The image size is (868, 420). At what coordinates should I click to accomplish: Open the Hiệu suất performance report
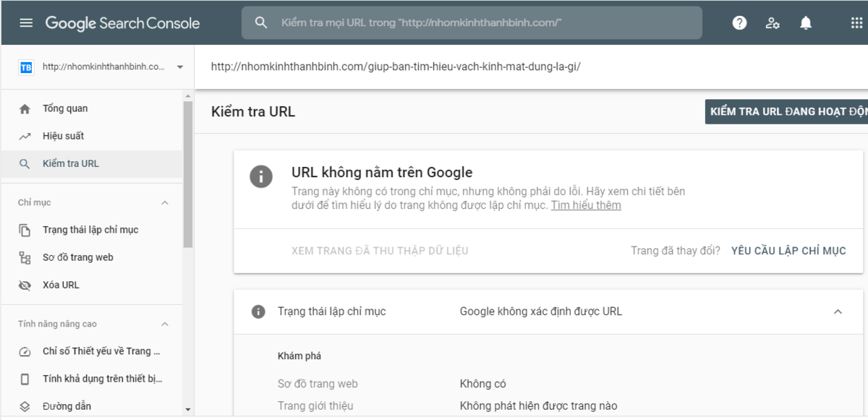(64, 136)
